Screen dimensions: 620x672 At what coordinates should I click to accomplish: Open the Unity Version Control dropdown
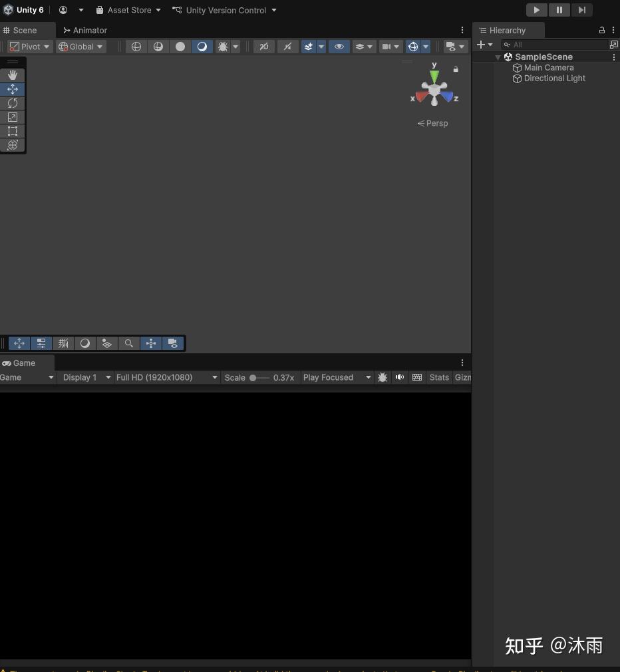pos(224,10)
